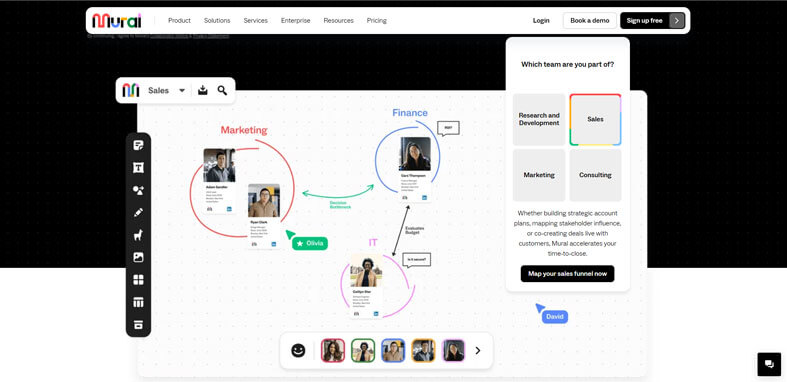Choose the Consulting team tile
This screenshot has width=787, height=382.
coord(595,175)
